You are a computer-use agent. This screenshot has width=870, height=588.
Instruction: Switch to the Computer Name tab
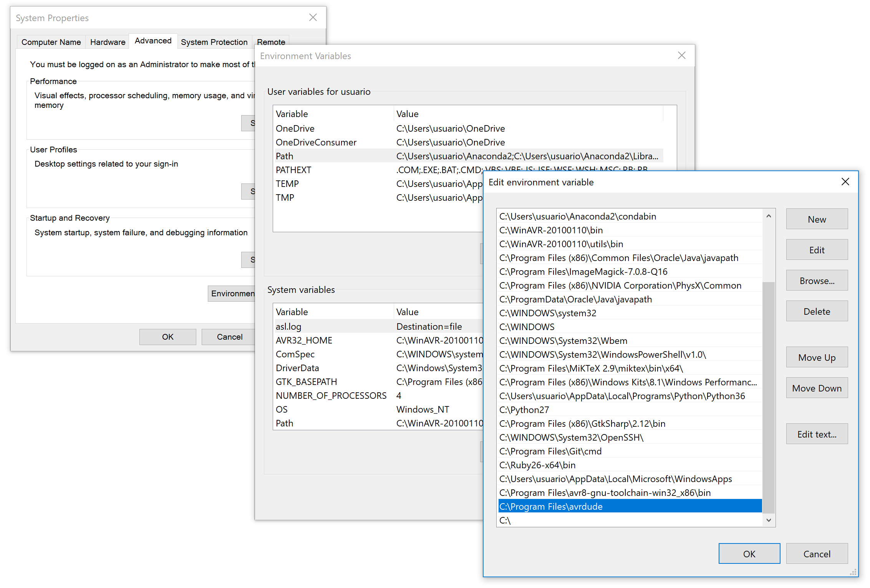pyautogui.click(x=51, y=42)
